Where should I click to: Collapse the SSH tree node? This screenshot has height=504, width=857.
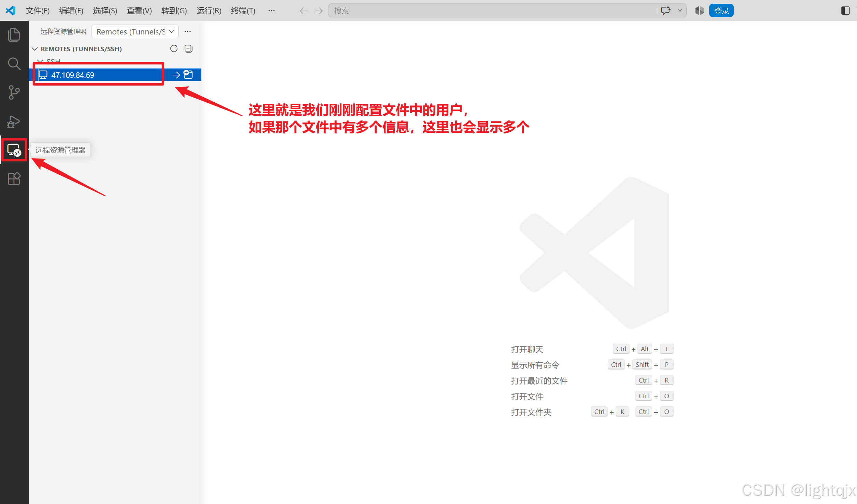pyautogui.click(x=40, y=61)
